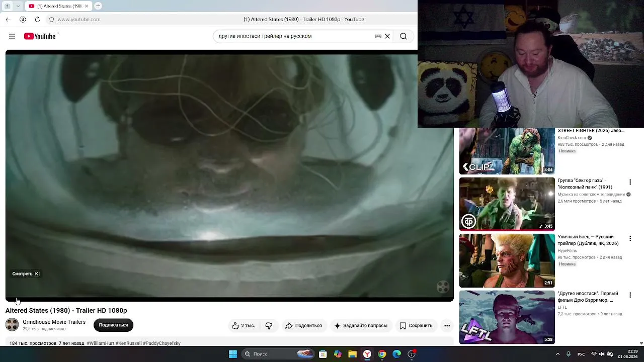
Task: Click the microphone tray icon
Action: coord(569,354)
